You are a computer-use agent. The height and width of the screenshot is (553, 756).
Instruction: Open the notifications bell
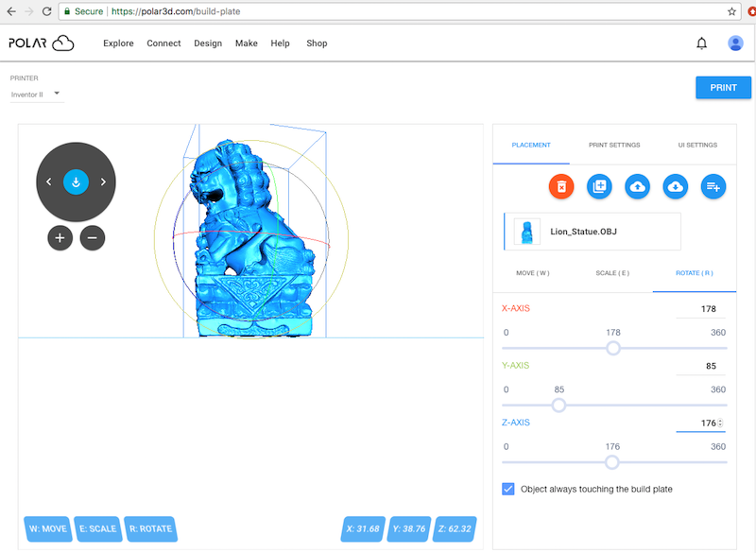click(701, 43)
